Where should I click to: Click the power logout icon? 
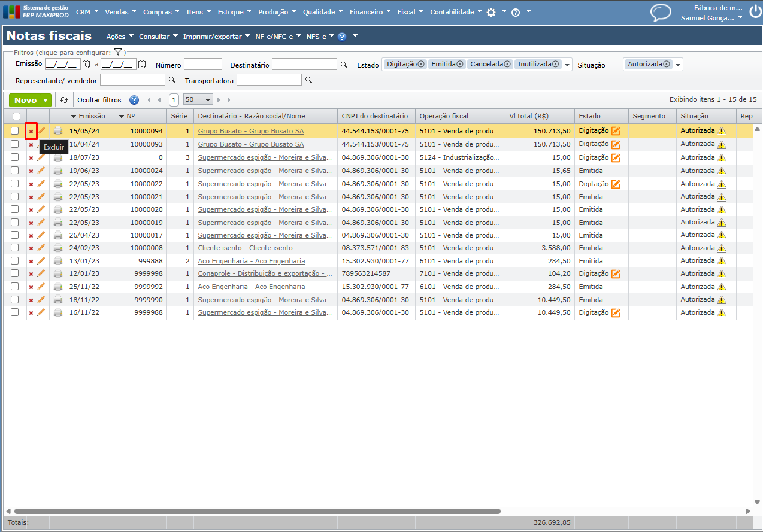pyautogui.click(x=755, y=12)
